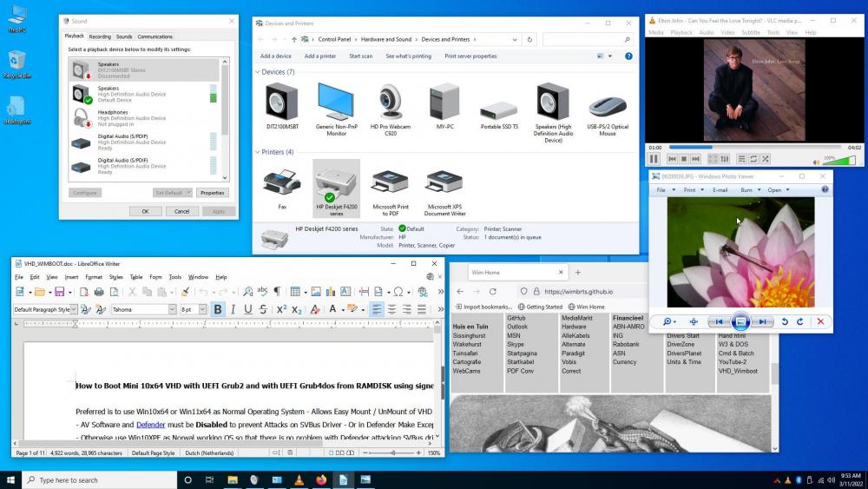
Task: Open the Default Paragraph Style dropdown
Action: pos(73,309)
